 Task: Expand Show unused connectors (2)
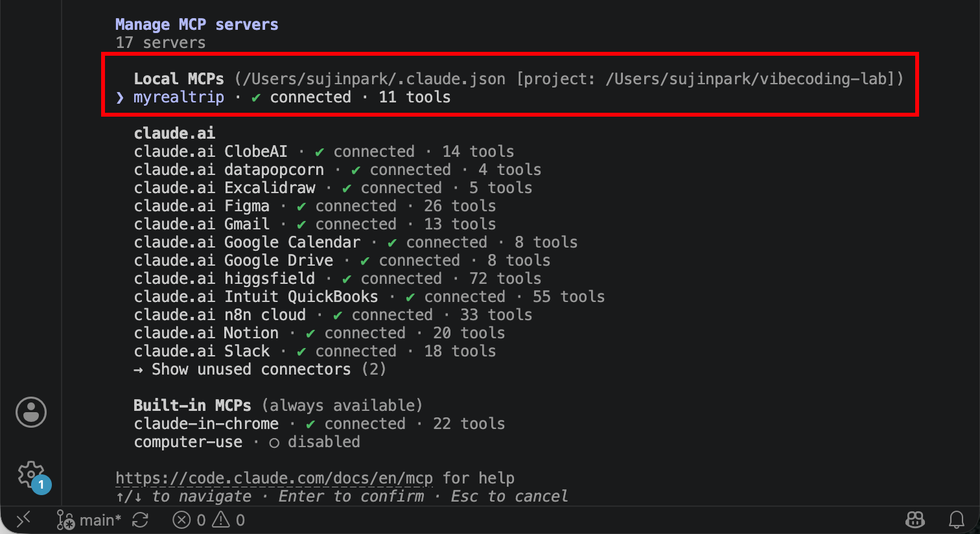(x=260, y=369)
